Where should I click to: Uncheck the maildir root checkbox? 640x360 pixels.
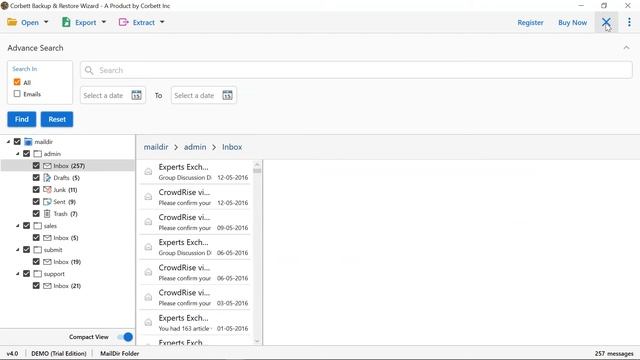tap(17, 142)
